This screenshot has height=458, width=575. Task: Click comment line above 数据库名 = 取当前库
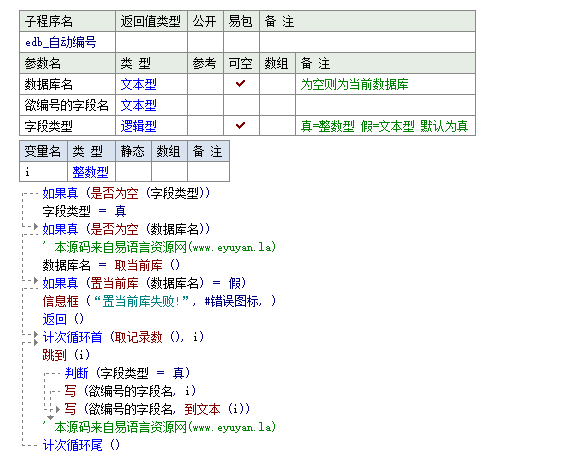tap(159, 247)
